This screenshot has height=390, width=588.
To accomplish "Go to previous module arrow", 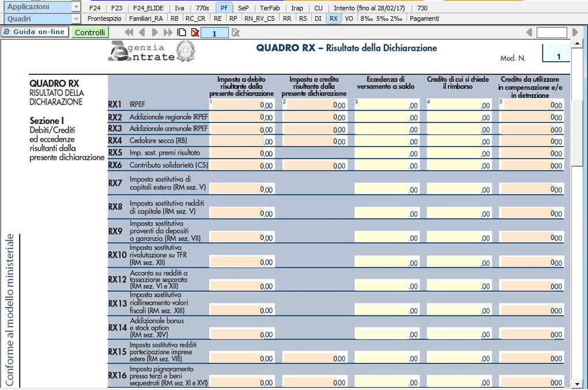I will pos(142,33).
